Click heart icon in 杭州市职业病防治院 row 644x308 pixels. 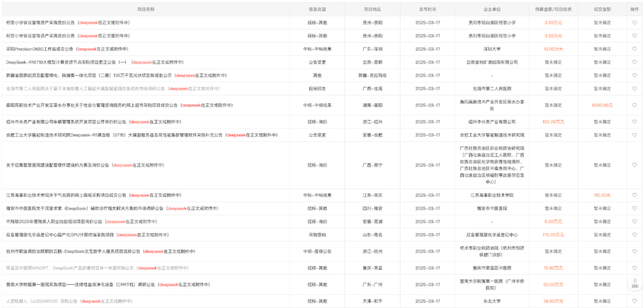click(634, 251)
